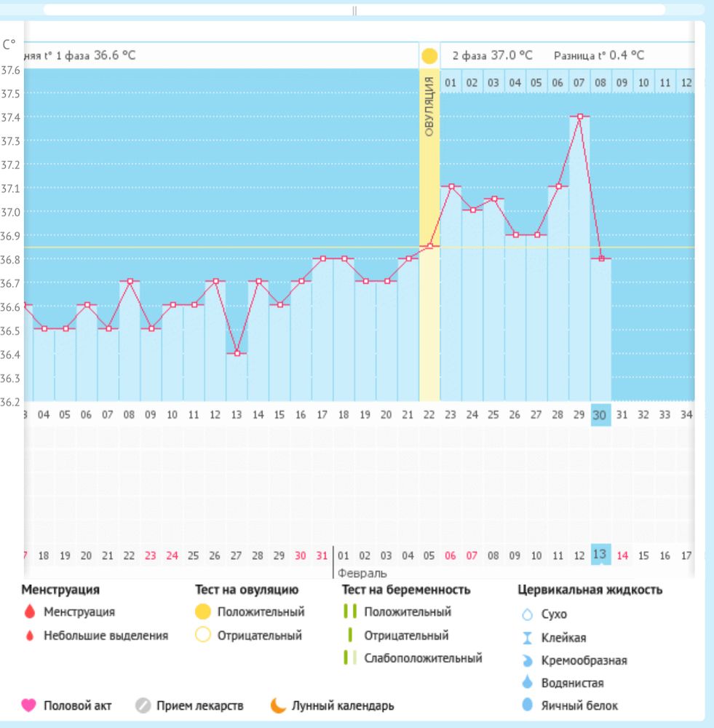Click the lowest 36.4 temperature point on day 13
This screenshot has width=714, height=728.
point(237,353)
